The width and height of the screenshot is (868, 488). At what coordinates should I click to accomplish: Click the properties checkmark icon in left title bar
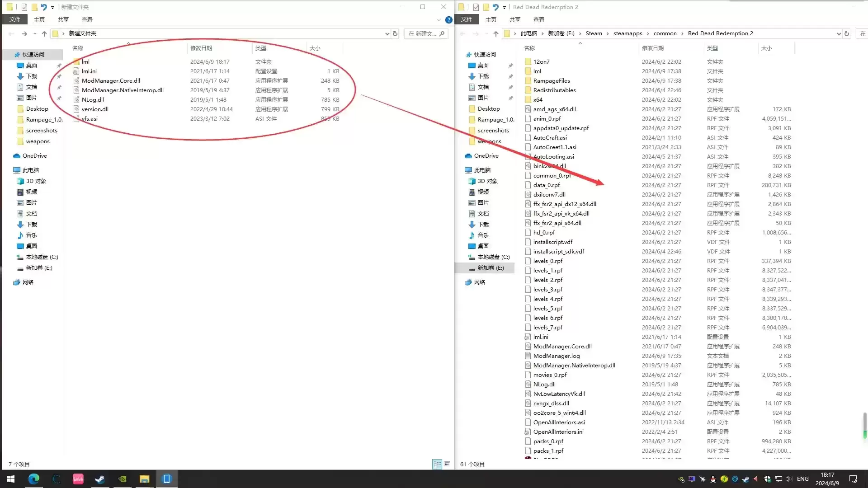[24, 7]
